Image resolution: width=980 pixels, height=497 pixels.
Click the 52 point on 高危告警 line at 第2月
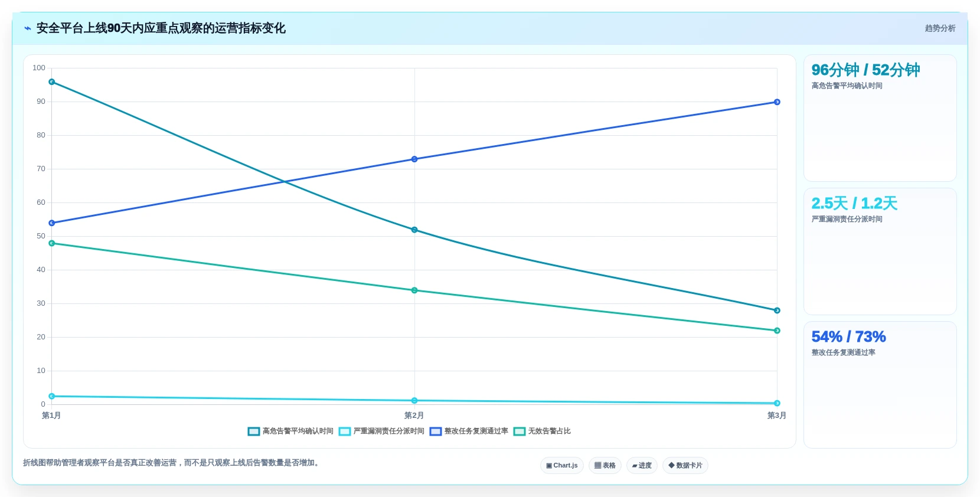click(414, 230)
